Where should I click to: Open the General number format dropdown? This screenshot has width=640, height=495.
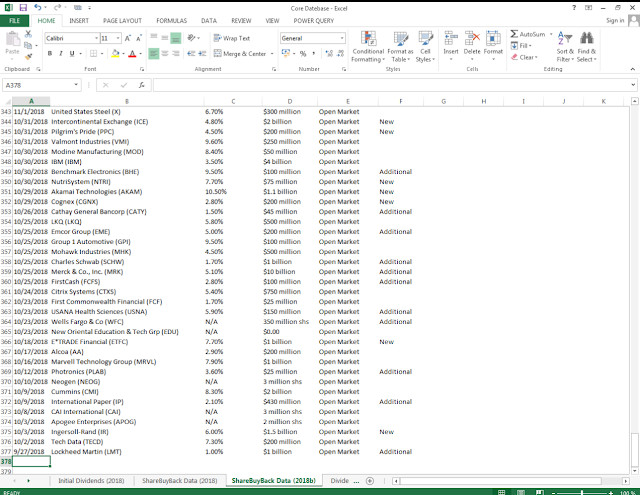pos(342,38)
